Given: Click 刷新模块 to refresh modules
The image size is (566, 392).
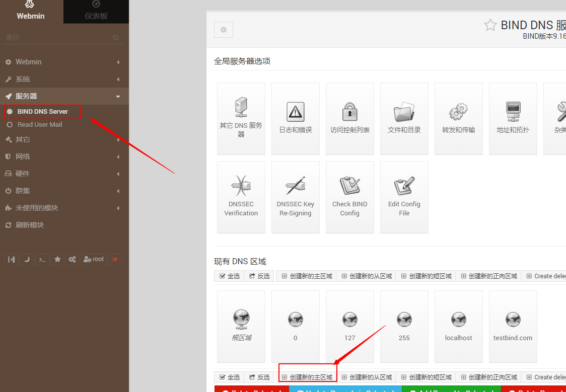Looking at the screenshot, I should 64,225.
